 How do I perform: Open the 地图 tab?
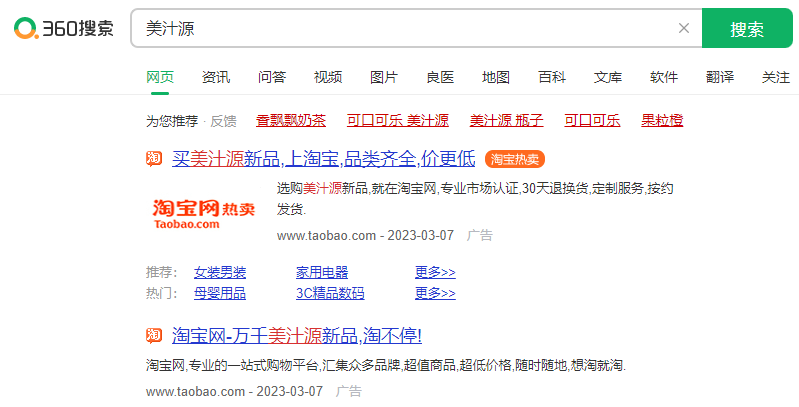[x=496, y=77]
